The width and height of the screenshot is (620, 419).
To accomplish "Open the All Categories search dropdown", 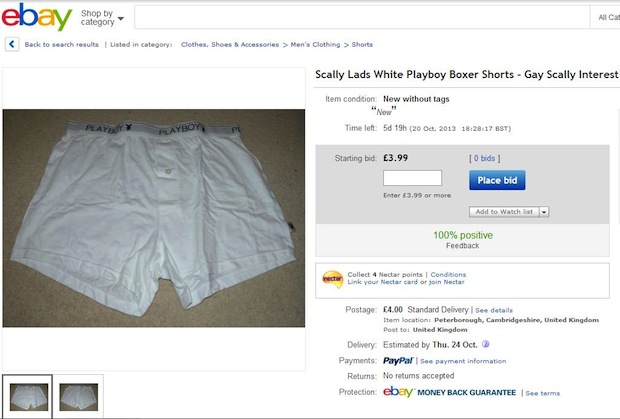I will [607, 17].
